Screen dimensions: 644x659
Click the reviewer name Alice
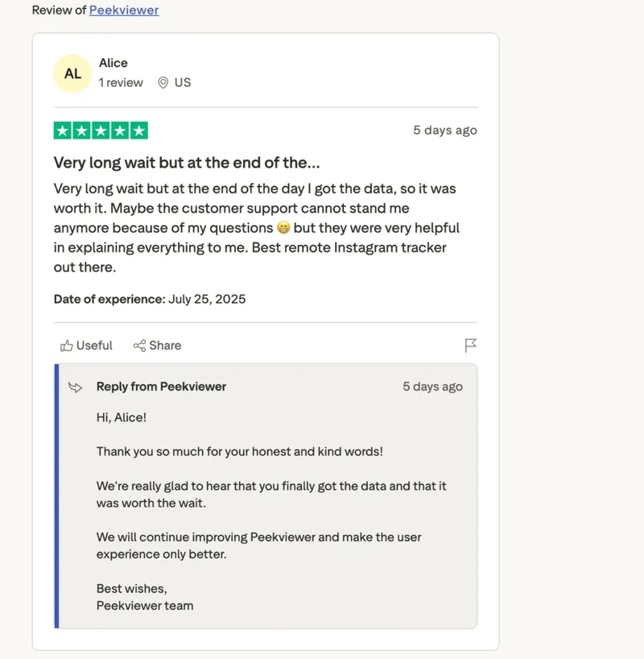[x=114, y=63]
